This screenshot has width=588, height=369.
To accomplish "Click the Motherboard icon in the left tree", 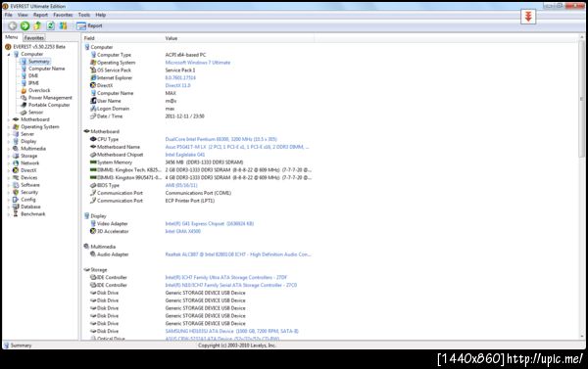I will tap(16, 119).
